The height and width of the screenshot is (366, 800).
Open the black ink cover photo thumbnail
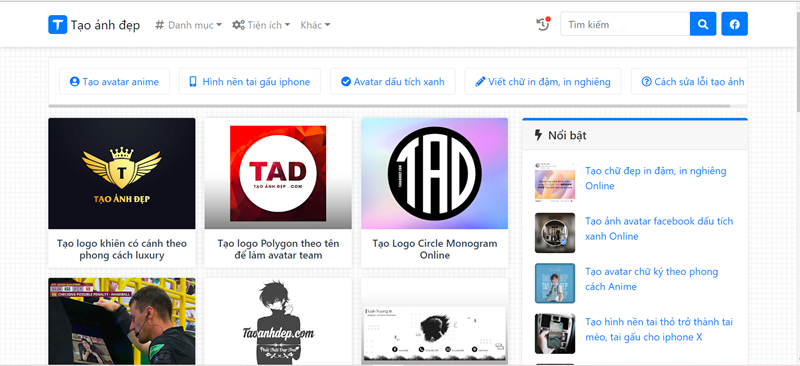[x=435, y=321]
